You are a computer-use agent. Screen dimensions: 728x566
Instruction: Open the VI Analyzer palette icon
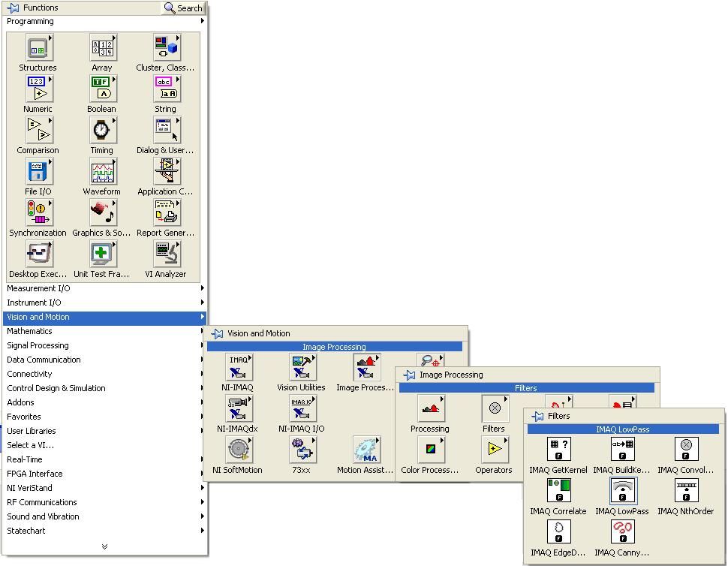pos(166,254)
